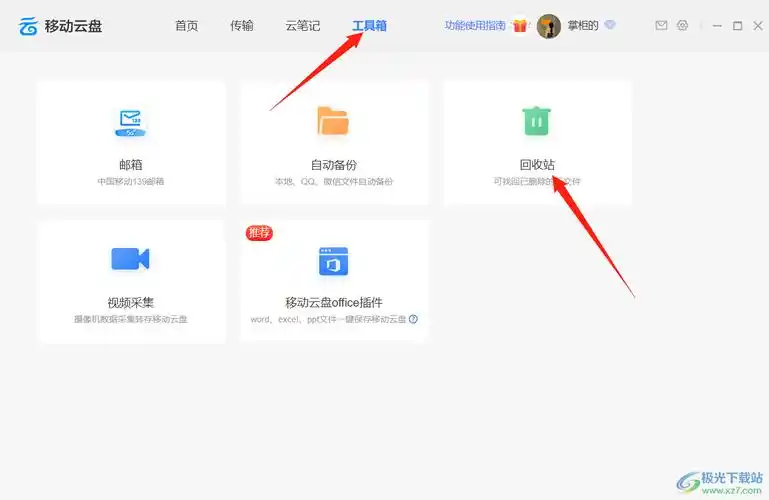Close the 移动云盘 window
The height and width of the screenshot is (500, 769).
758,25
